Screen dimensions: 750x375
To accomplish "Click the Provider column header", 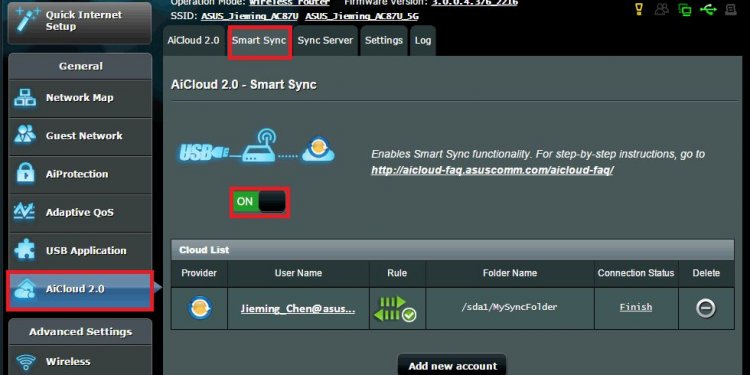I will pos(199,273).
